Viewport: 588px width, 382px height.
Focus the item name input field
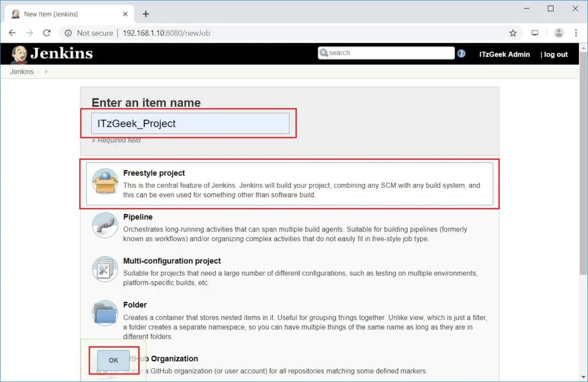coord(190,124)
